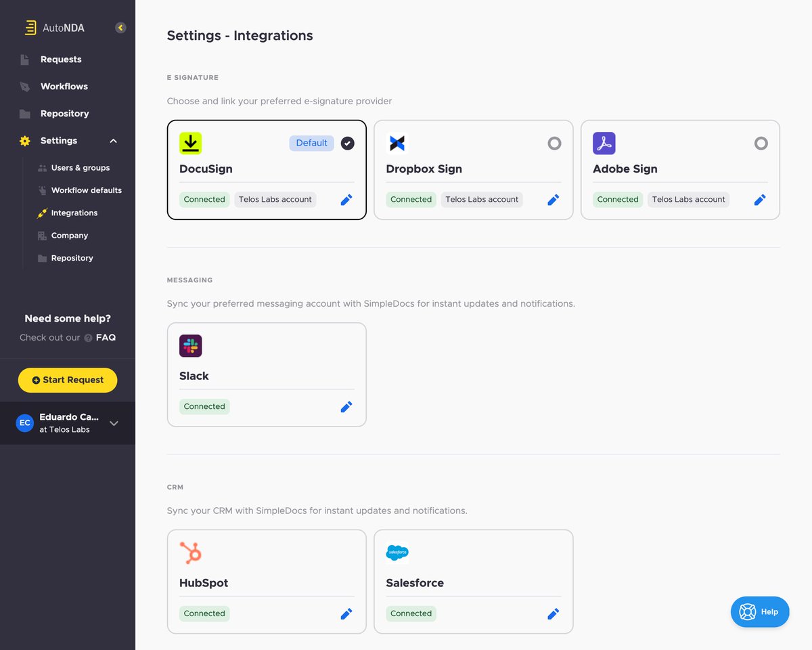The width and height of the screenshot is (812, 650).
Task: Open Repository under Settings submenu
Action: 72,258
